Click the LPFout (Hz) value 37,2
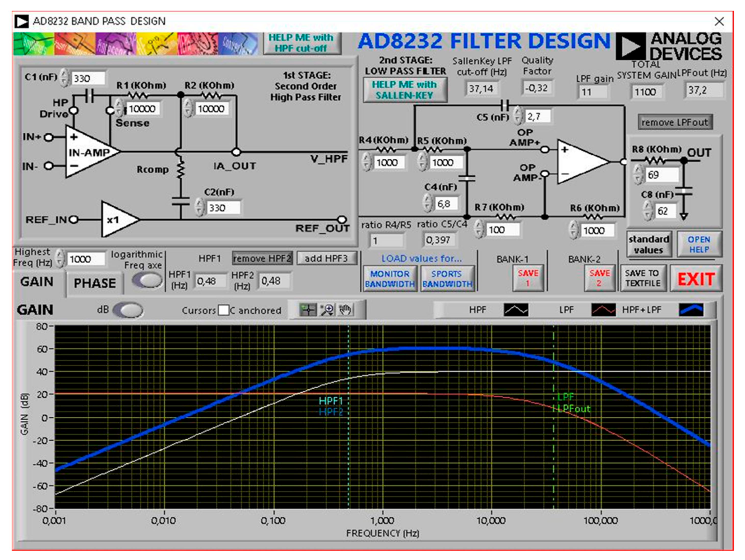745x560 pixels. coord(704,90)
